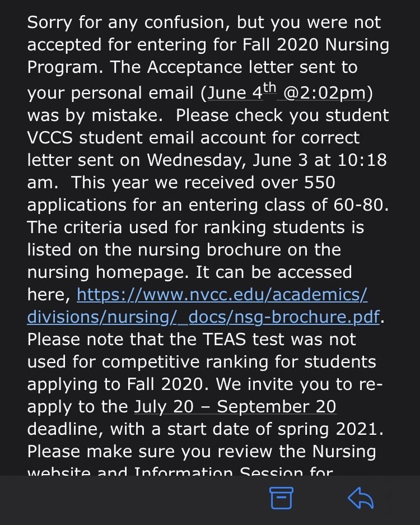
Task: Tap the 'nursing homepage' text
Action: pos(106,272)
